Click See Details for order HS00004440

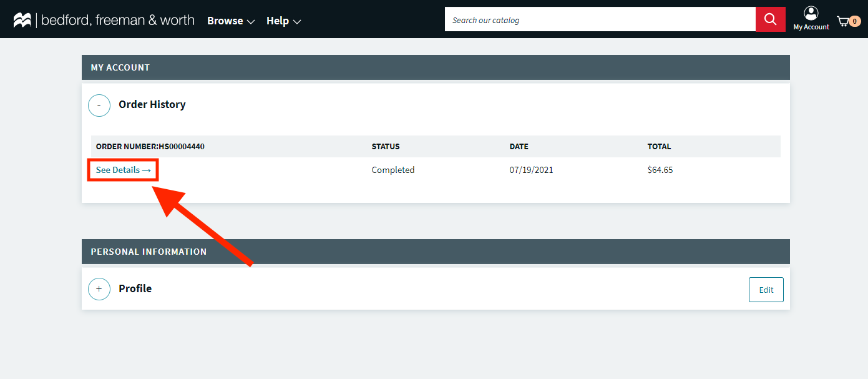tap(123, 170)
